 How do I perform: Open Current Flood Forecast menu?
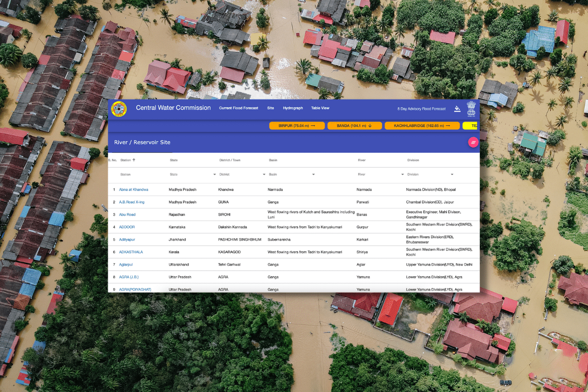tap(239, 108)
